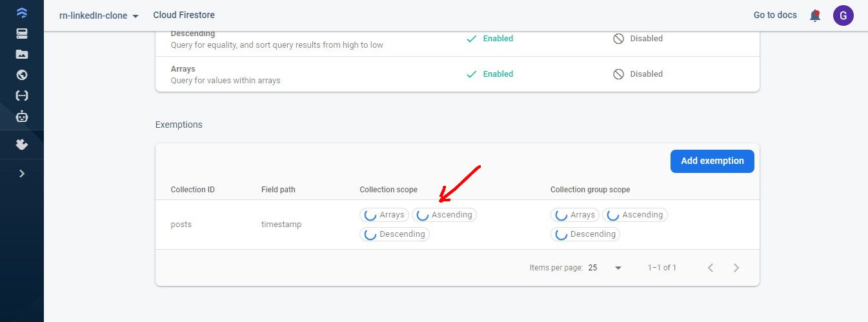
Task: Open Storage from the sidebar
Action: [x=22, y=54]
